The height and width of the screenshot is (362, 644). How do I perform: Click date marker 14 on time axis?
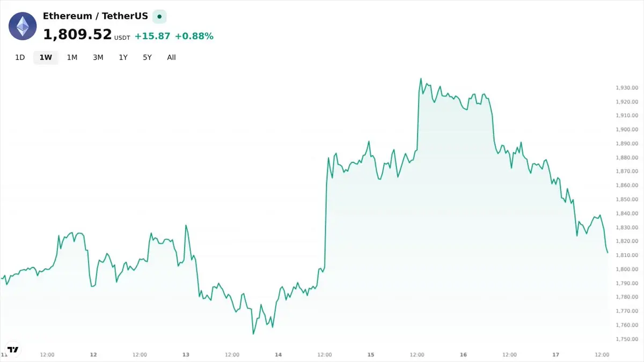pyautogui.click(x=278, y=354)
